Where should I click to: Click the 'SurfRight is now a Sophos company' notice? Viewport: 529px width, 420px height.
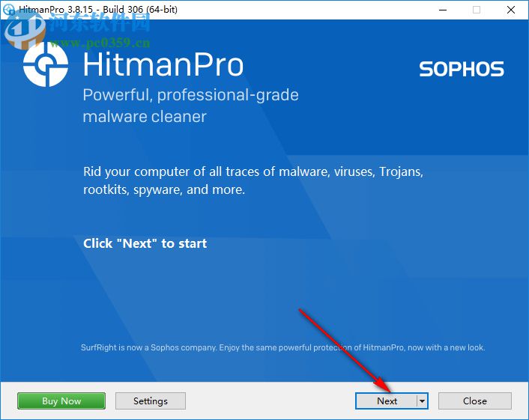point(282,347)
